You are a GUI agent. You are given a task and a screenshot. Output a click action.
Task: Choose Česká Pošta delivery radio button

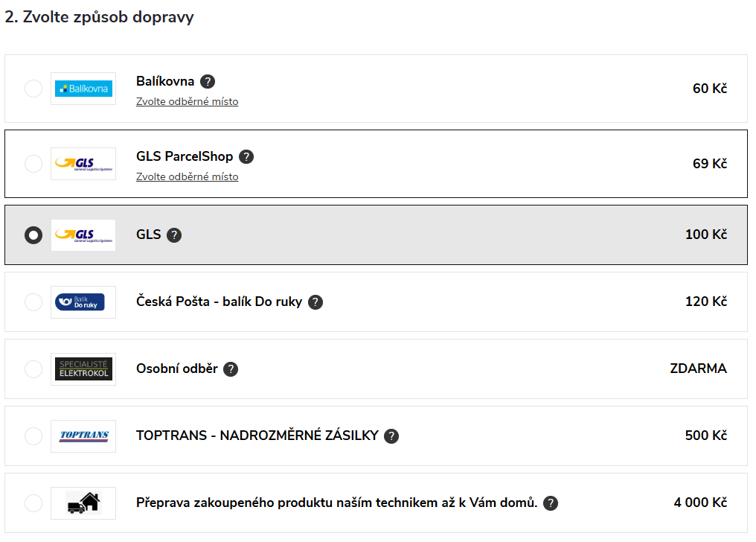33,302
